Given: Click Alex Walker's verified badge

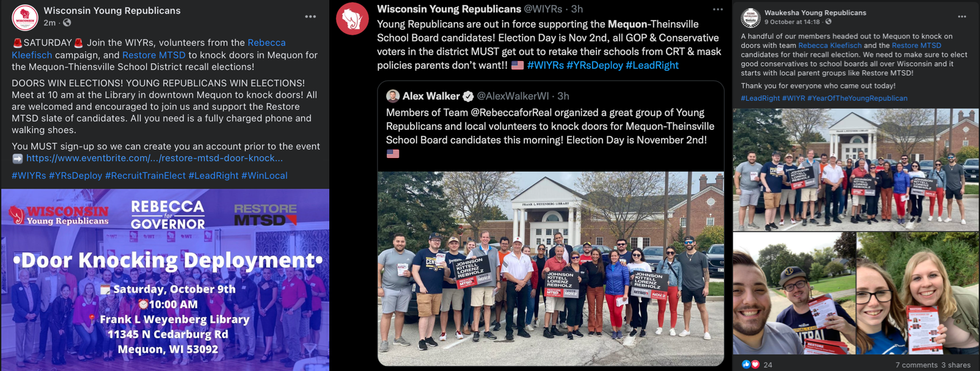Looking at the screenshot, I should coord(468,96).
